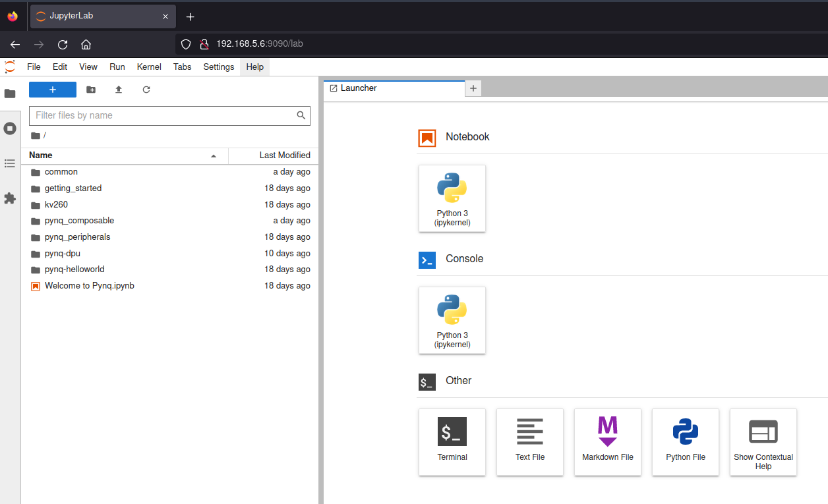
Task: Click the blue new launcher button
Action: (53, 90)
